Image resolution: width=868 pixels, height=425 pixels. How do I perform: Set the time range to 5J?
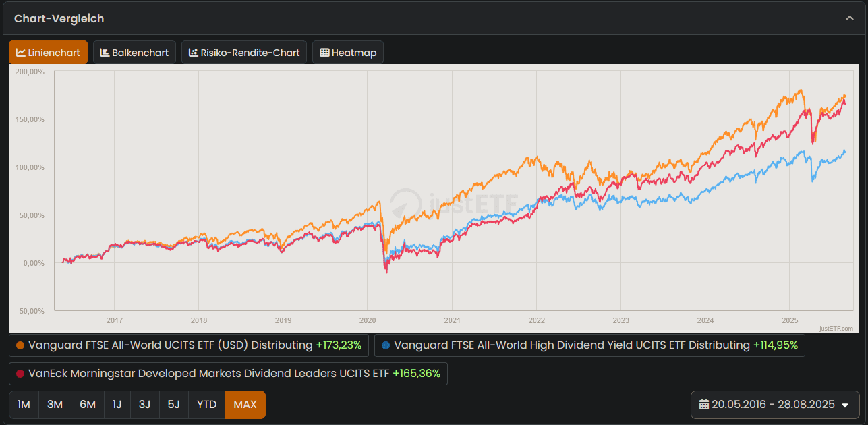click(173, 405)
